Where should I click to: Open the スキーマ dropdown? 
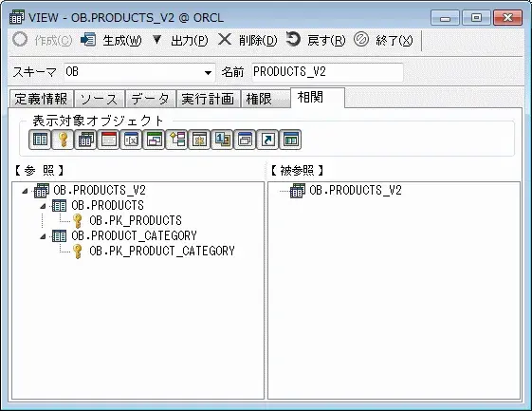pos(208,72)
